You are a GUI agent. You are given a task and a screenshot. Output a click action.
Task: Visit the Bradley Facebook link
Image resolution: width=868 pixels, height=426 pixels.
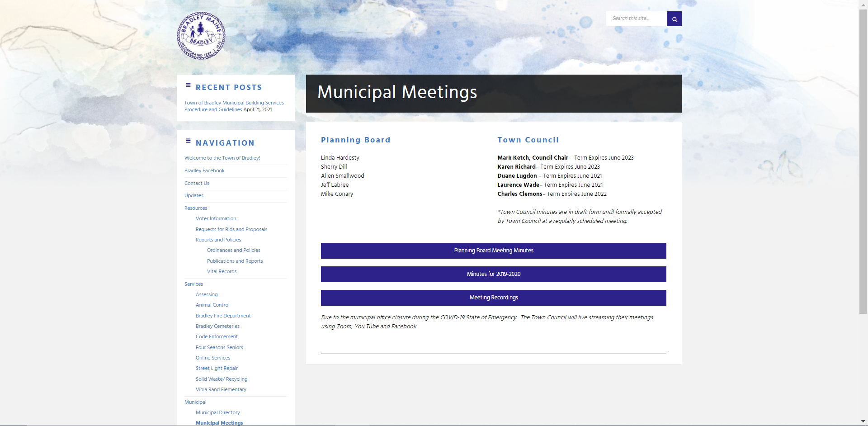204,170
